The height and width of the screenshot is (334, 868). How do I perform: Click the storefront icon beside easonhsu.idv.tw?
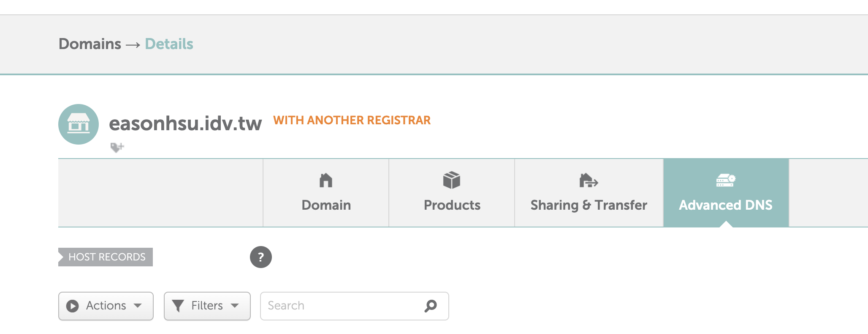point(79,124)
